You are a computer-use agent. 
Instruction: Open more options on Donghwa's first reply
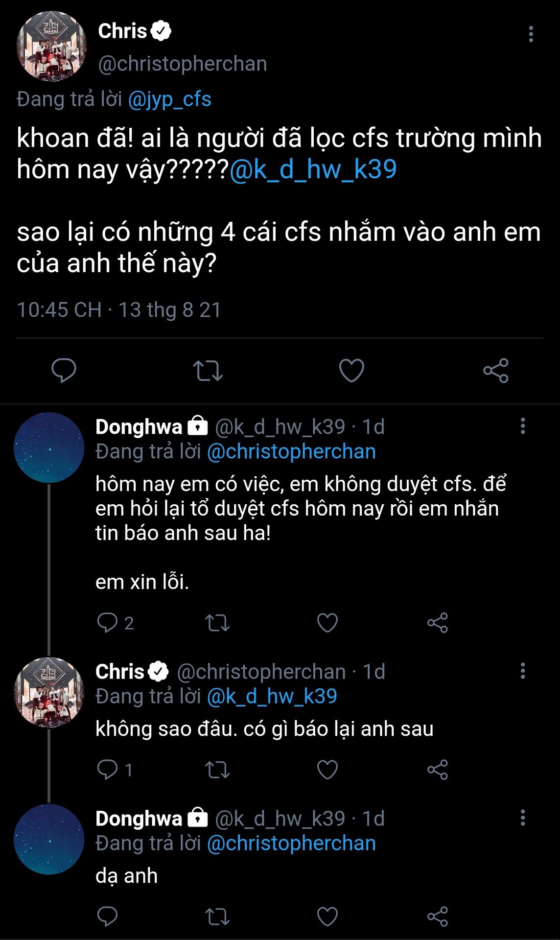tap(523, 426)
